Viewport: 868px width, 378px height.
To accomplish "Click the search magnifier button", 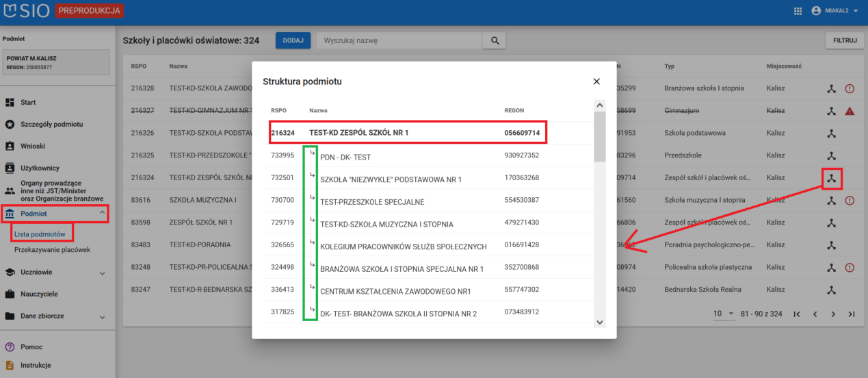I will (x=494, y=40).
